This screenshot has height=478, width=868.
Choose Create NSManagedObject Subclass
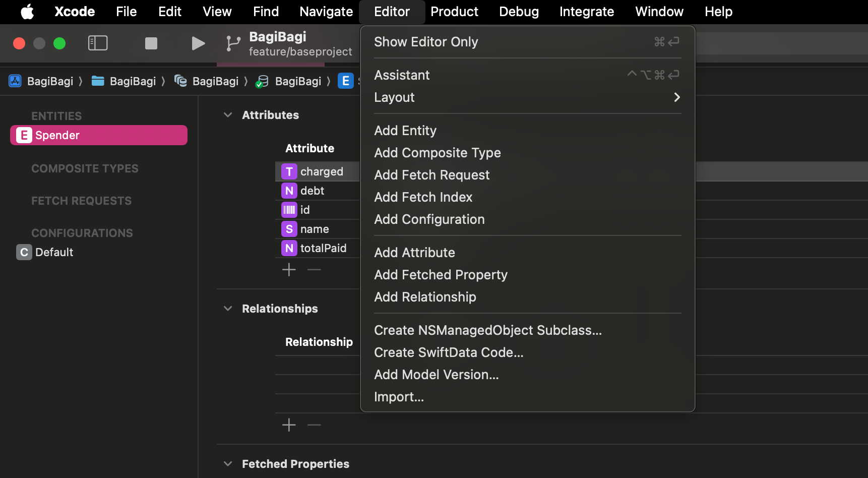tap(487, 330)
